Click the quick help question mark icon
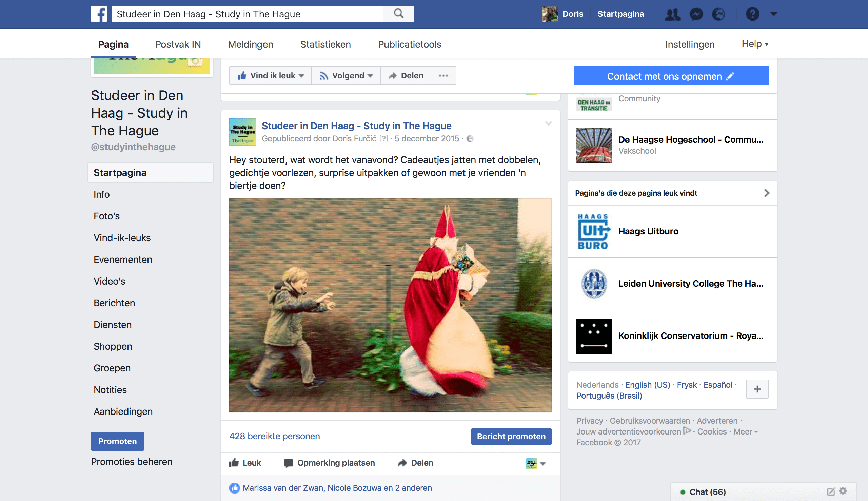Image resolution: width=868 pixels, height=501 pixels. point(752,14)
